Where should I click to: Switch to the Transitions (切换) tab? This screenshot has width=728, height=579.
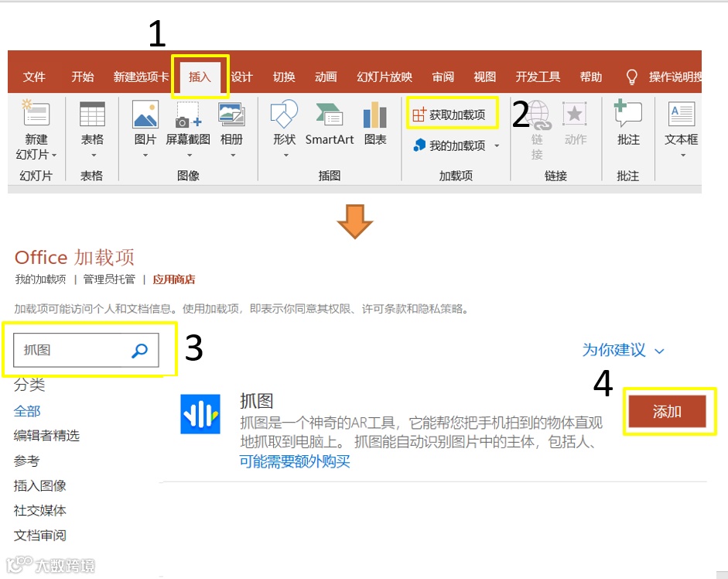pos(284,77)
